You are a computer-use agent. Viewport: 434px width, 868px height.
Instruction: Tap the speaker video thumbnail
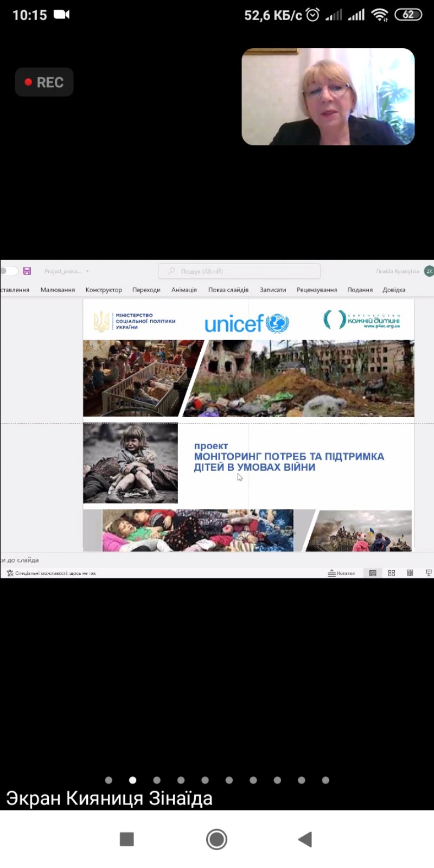328,97
